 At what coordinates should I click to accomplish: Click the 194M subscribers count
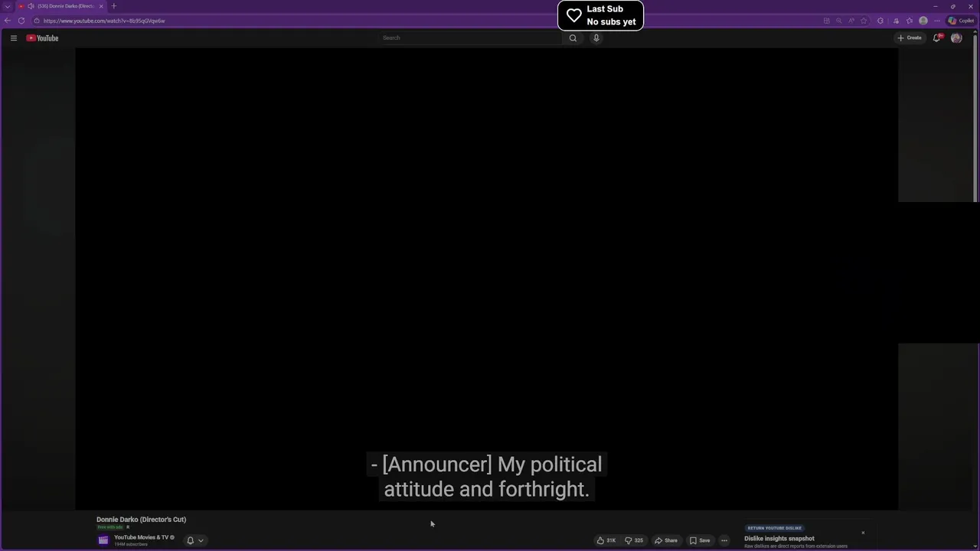click(x=131, y=544)
